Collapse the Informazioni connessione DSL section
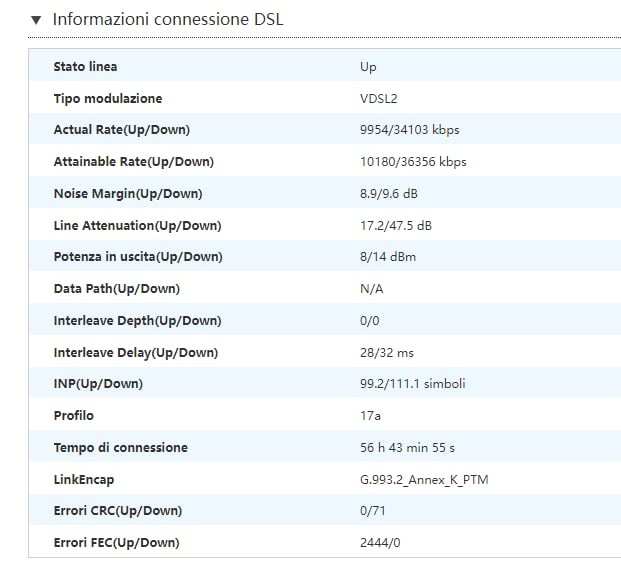This screenshot has height=585, width=621. [36, 19]
